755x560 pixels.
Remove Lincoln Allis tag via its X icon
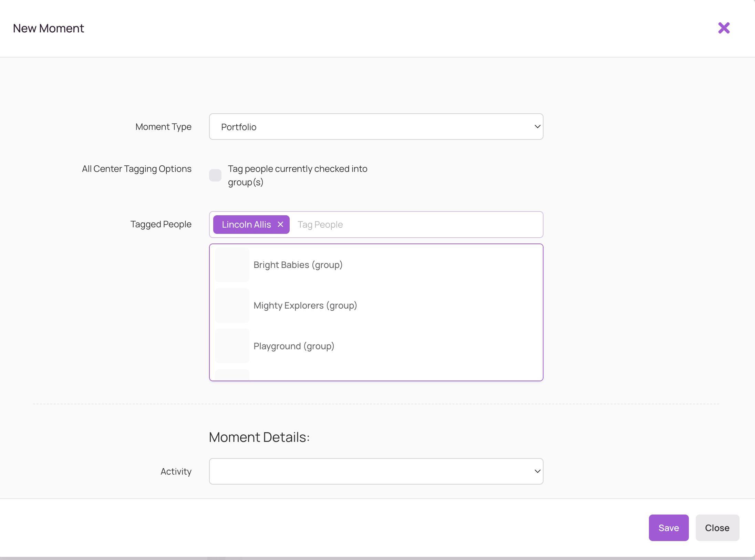point(280,224)
